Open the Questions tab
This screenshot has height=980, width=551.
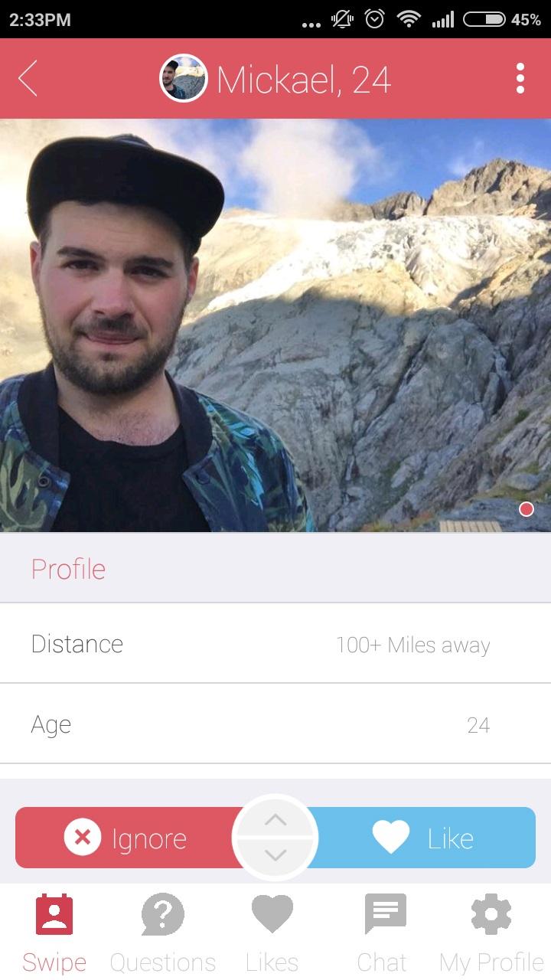(163, 934)
